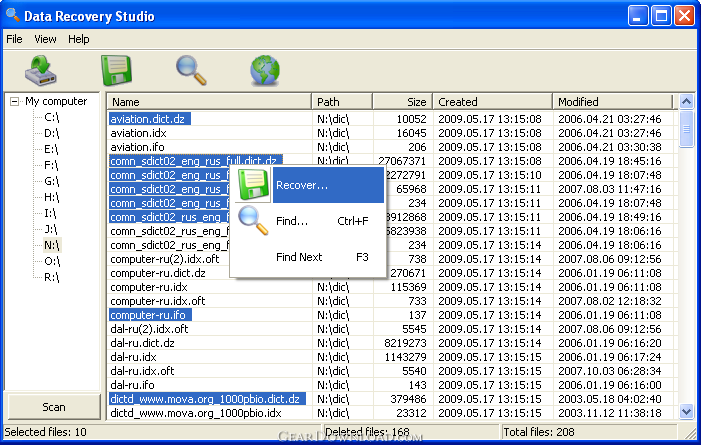Select file aviation.dict.dz
The image size is (701, 445).
coord(149,119)
